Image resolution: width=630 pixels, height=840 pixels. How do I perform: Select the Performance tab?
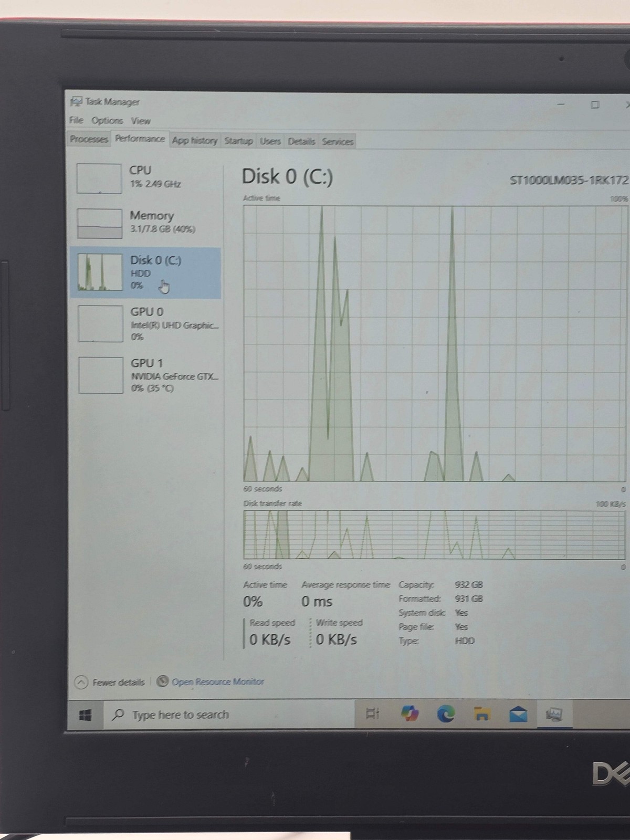pos(140,139)
